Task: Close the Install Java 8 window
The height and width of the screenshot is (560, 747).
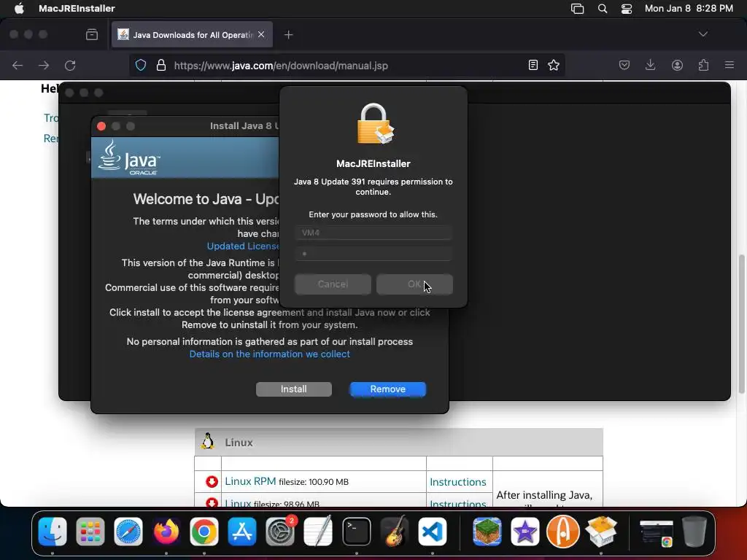Action: 101,126
